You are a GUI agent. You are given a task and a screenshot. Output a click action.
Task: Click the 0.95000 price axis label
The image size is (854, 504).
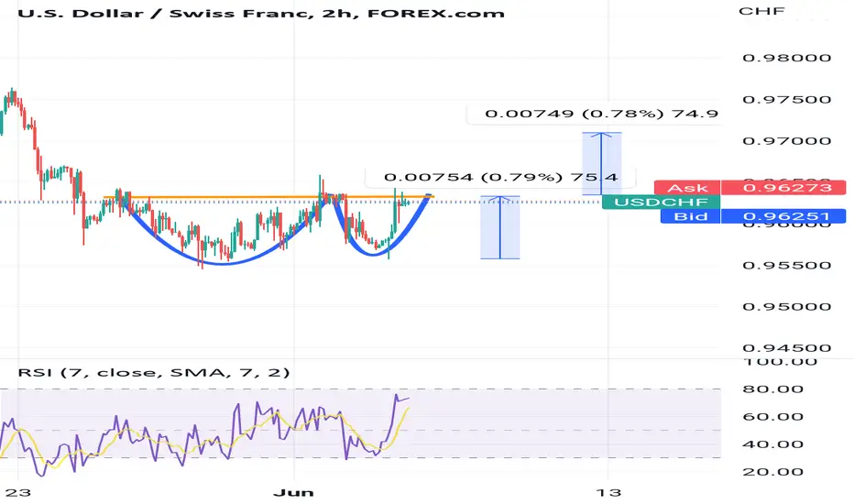coord(786,307)
